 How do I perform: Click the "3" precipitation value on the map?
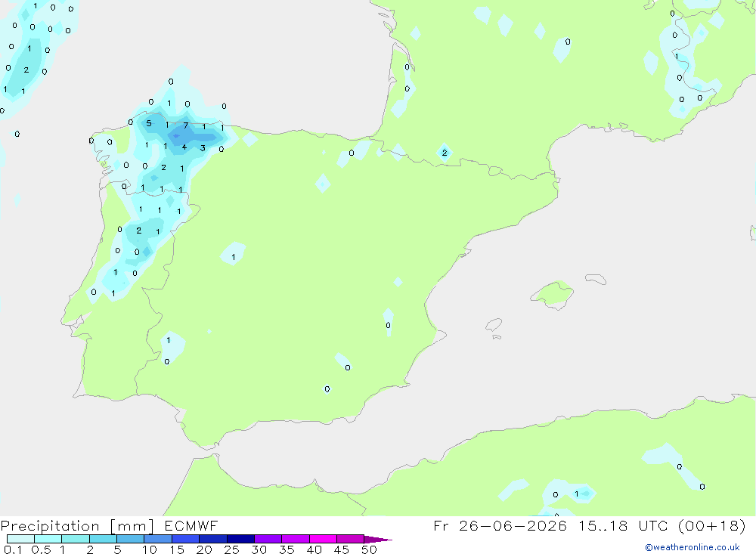[203, 148]
